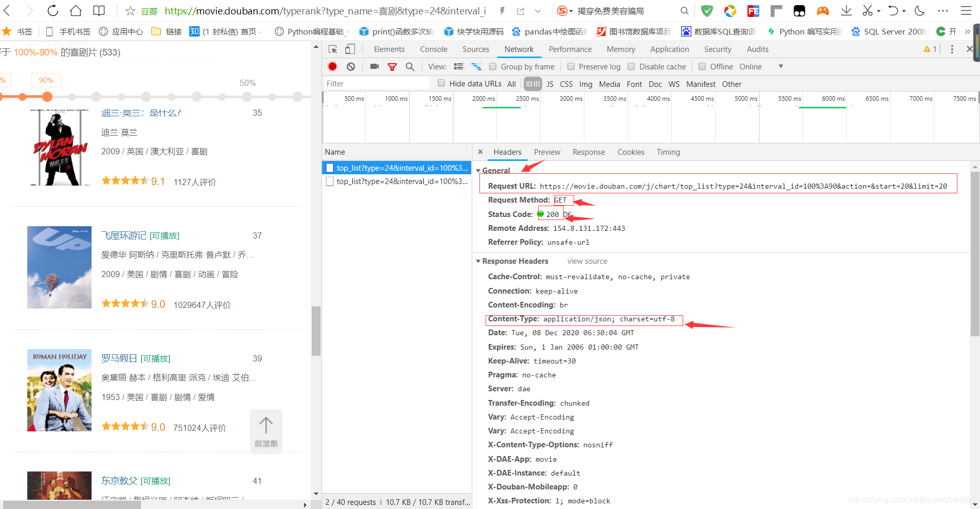The width and height of the screenshot is (980, 509).
Task: Switch to the Elements tab
Action: point(389,49)
